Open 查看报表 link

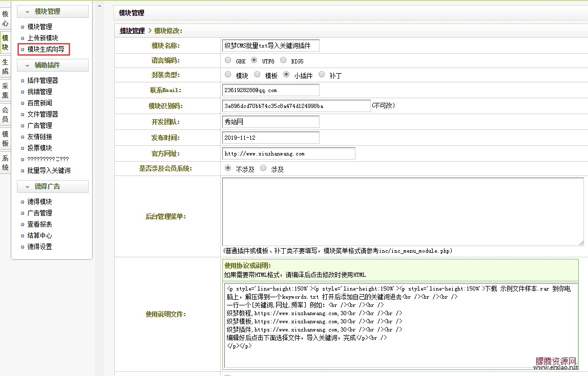tap(40, 224)
